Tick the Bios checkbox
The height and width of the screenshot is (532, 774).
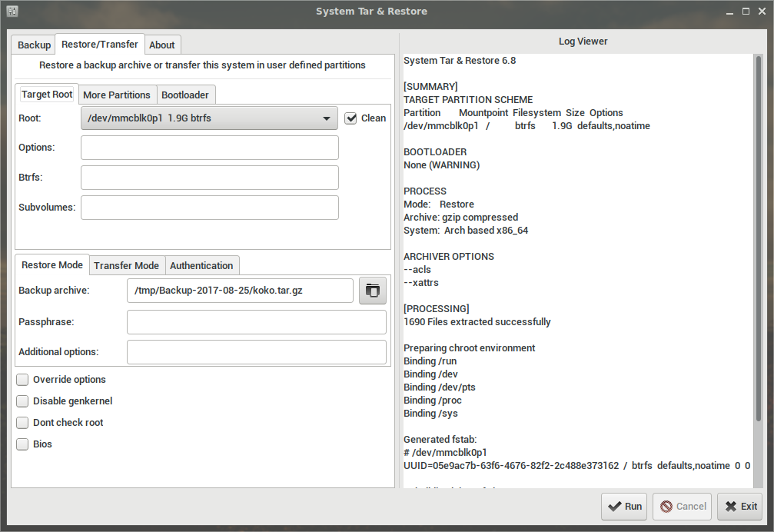[22, 444]
